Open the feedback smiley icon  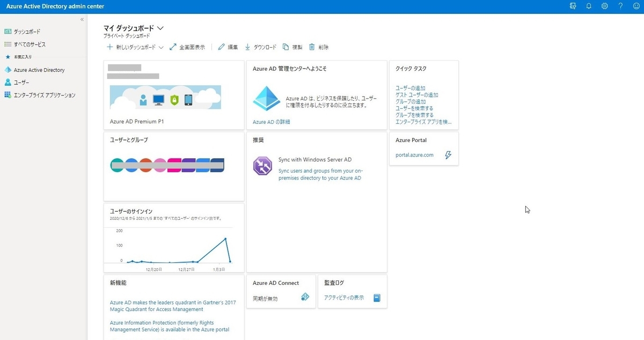pos(636,6)
